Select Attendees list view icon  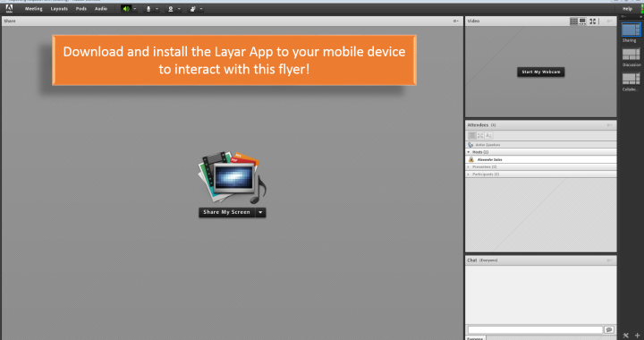pos(472,135)
